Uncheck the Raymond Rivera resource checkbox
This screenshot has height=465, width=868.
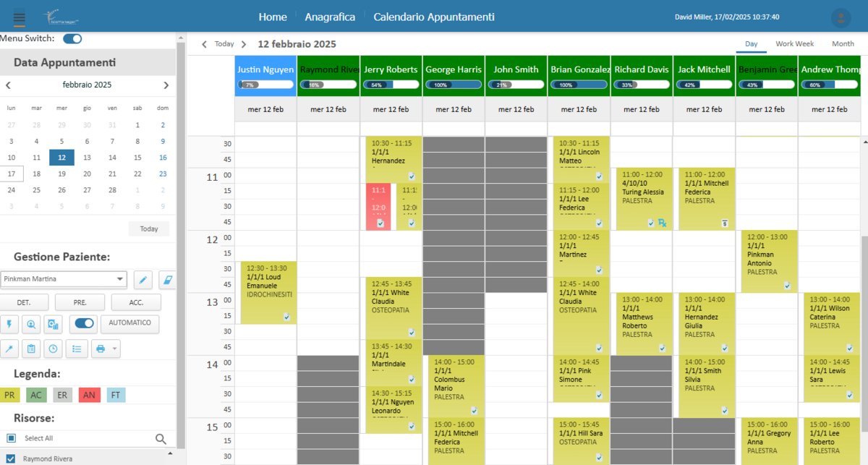11,458
